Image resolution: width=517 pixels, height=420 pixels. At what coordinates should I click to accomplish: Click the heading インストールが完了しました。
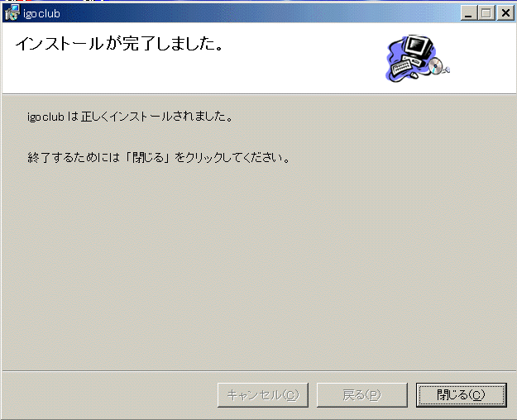[x=120, y=44]
